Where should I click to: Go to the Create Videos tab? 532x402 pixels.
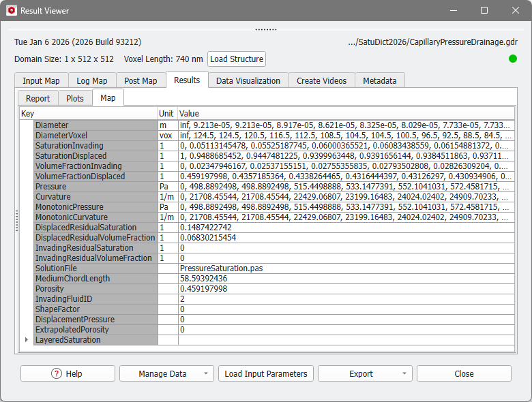pos(321,80)
